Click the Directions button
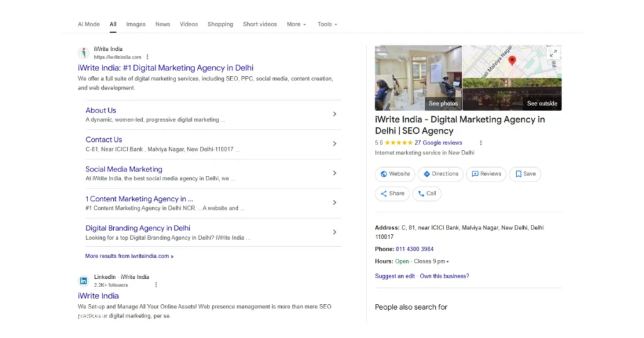644x338 pixels. coord(440,174)
